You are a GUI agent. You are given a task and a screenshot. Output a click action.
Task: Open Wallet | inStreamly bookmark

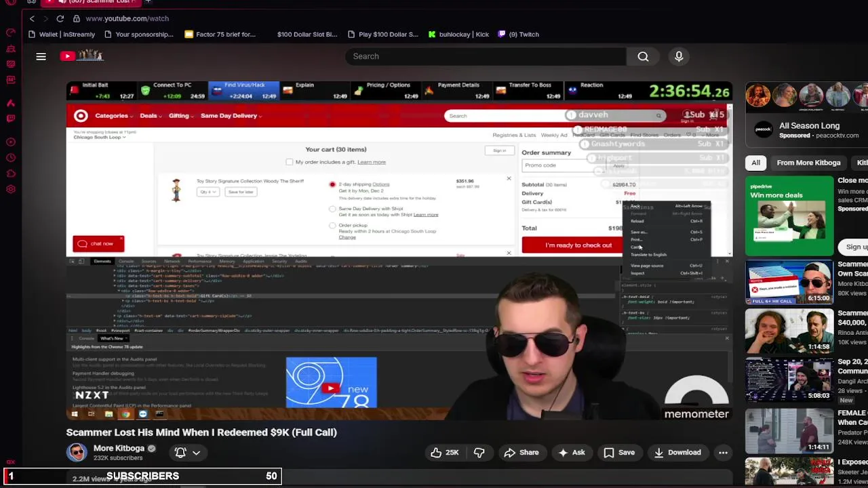pos(61,34)
